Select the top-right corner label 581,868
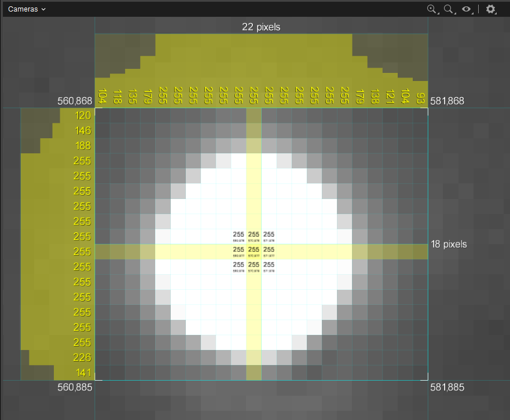Viewport: 510px width, 420px height. click(447, 101)
